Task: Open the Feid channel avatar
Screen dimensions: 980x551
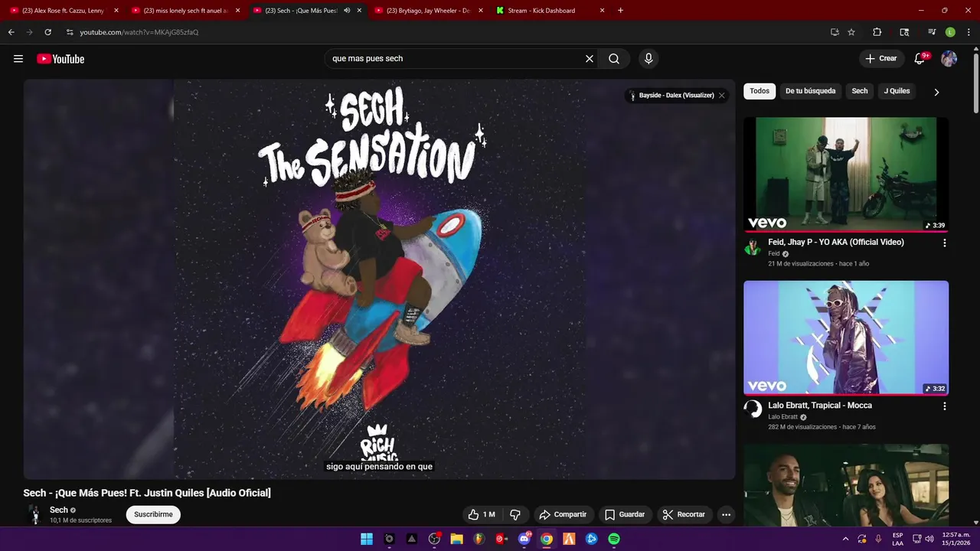Action: [x=753, y=246]
